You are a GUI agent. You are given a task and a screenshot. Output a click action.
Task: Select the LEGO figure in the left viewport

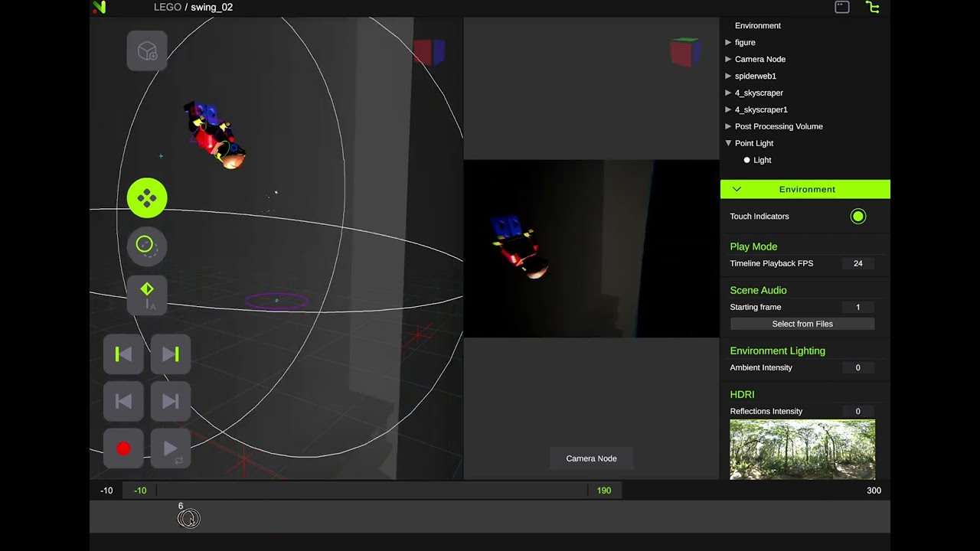point(215,135)
